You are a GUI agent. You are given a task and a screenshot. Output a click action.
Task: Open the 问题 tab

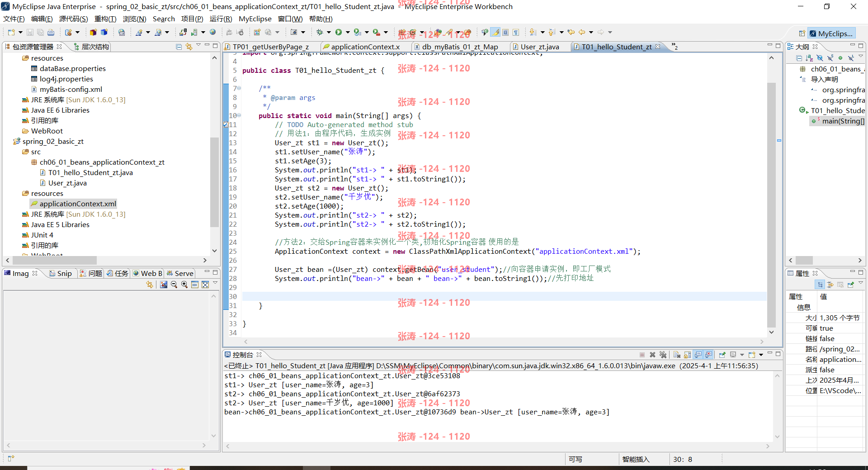point(91,273)
